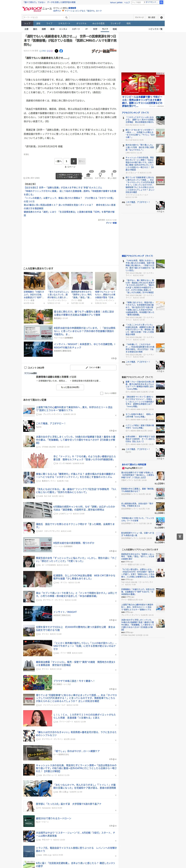Viewport: 186px width, 868px height.
Task: Click the blue web search button in header
Action: click(161, 2)
